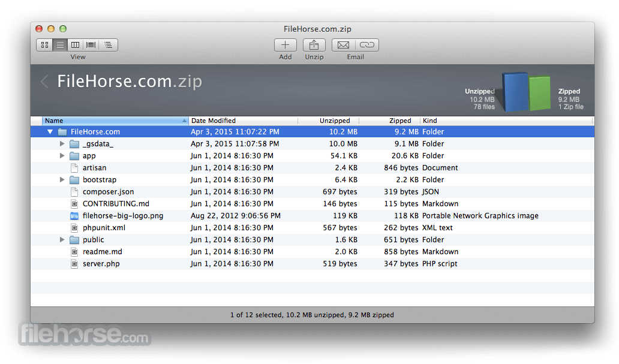This screenshot has width=619, height=364.
Task: Click the 'JSON' kind cell
Action: point(430,192)
